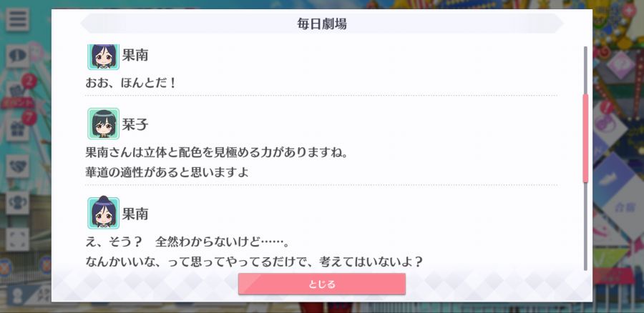Tap the 合宿 diamond tile
Image resolution: width=644 pixels, height=313 pixels.
coord(623,209)
